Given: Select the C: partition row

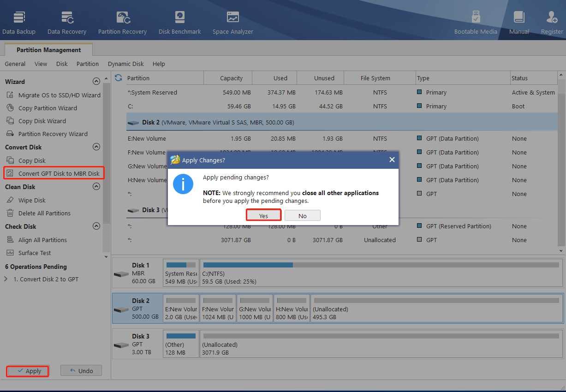Looking at the screenshot, I should [341, 106].
